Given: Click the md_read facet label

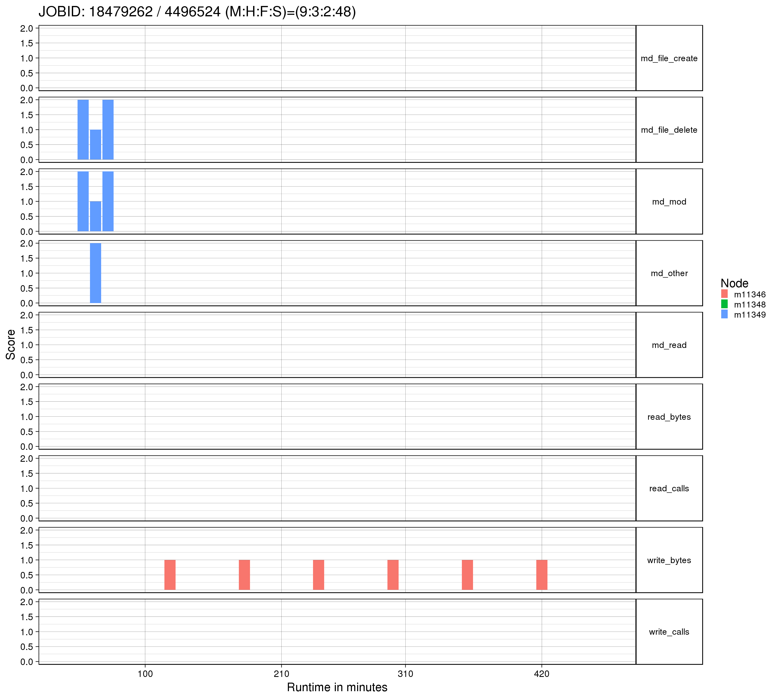Looking at the screenshot, I should (669, 345).
